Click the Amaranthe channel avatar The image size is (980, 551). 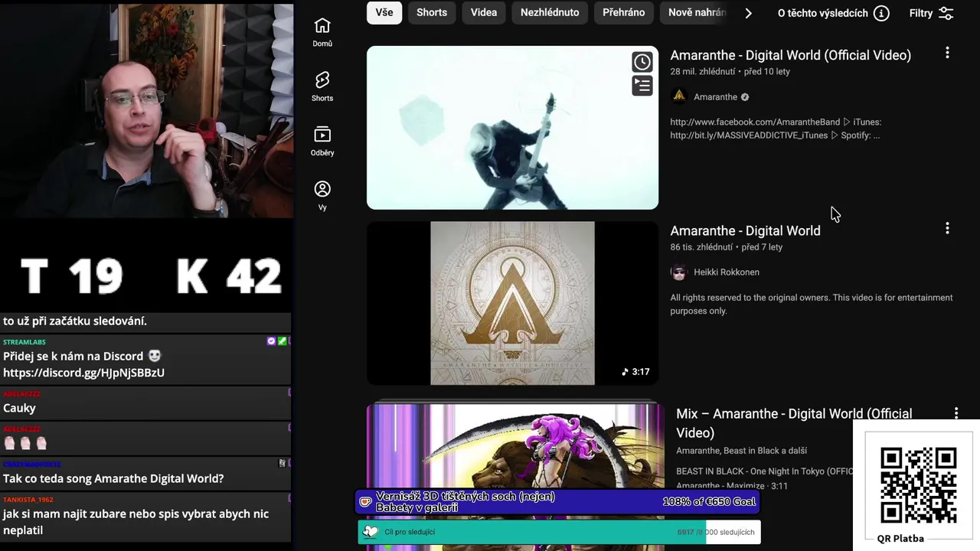tap(678, 96)
